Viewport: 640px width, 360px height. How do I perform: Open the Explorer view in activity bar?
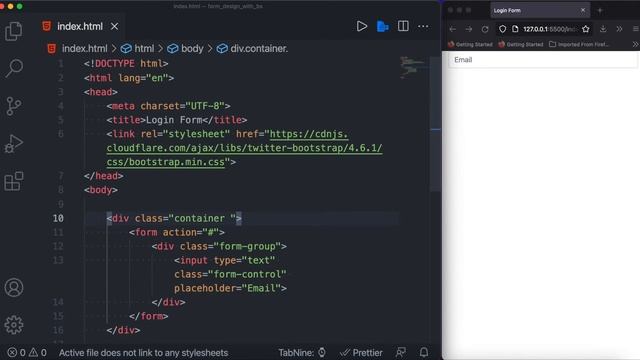coord(13,31)
